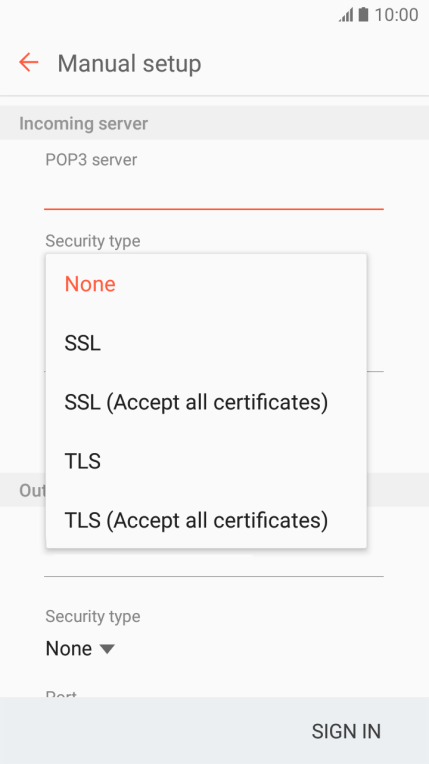Select TLS (Accept all certificates) option
The height and width of the screenshot is (764, 429).
point(206,520)
